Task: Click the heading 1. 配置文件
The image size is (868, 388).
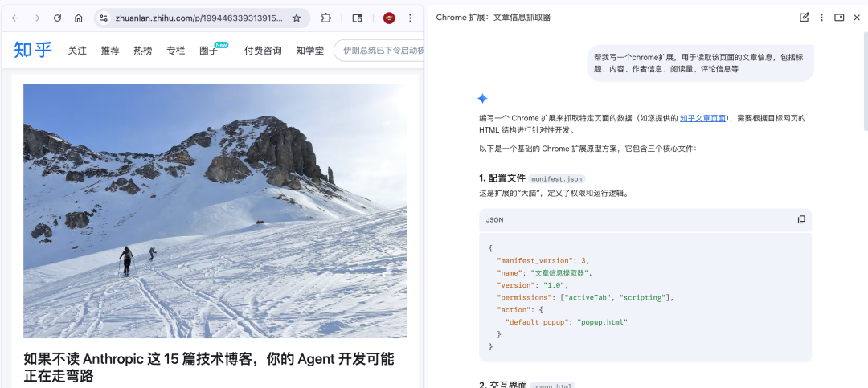Action: 502,178
